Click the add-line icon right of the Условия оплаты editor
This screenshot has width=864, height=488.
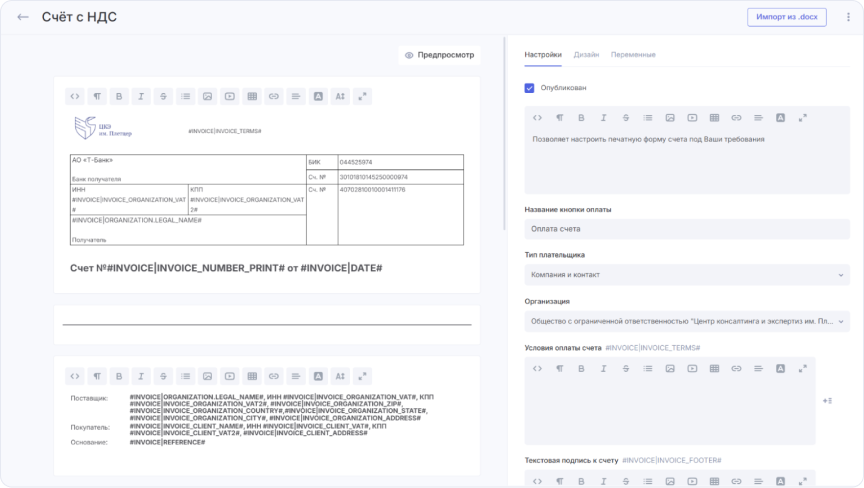click(x=827, y=401)
